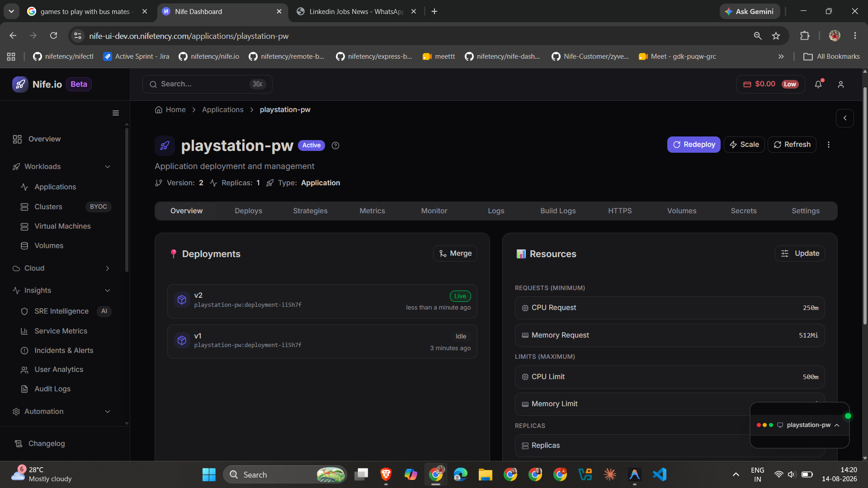The image size is (868, 488).
Task: Click the Resources chart icon
Action: tap(521, 254)
